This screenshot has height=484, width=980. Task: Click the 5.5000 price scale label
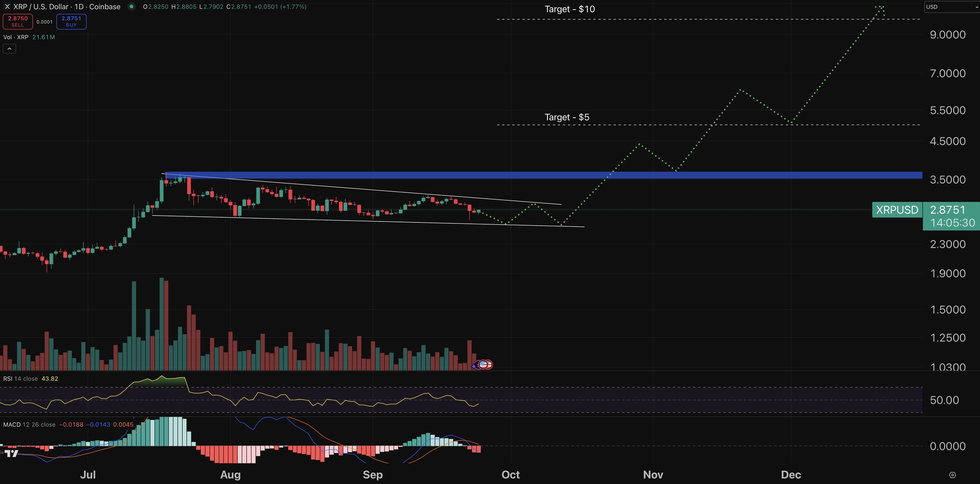click(x=948, y=110)
